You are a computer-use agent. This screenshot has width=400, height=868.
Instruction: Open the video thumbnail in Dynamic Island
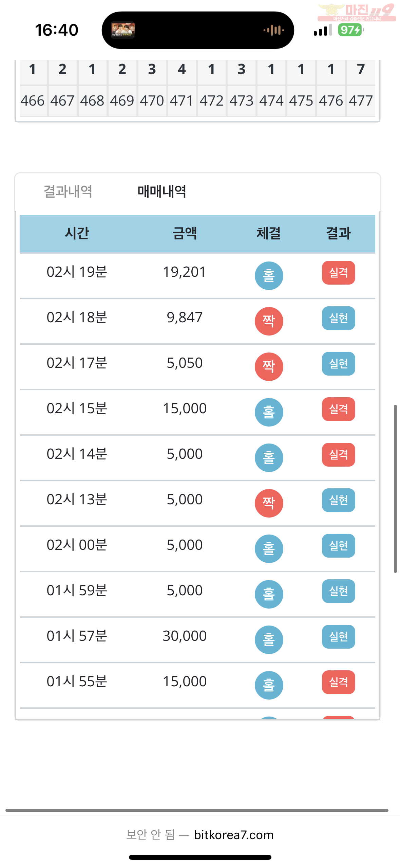123,30
